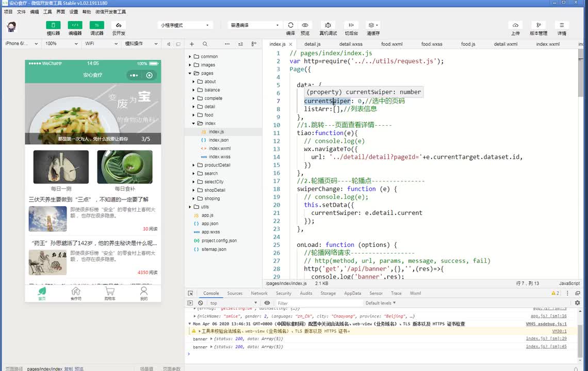Click the 上传 upload cloud icon
588x371 pixels.
515,25
